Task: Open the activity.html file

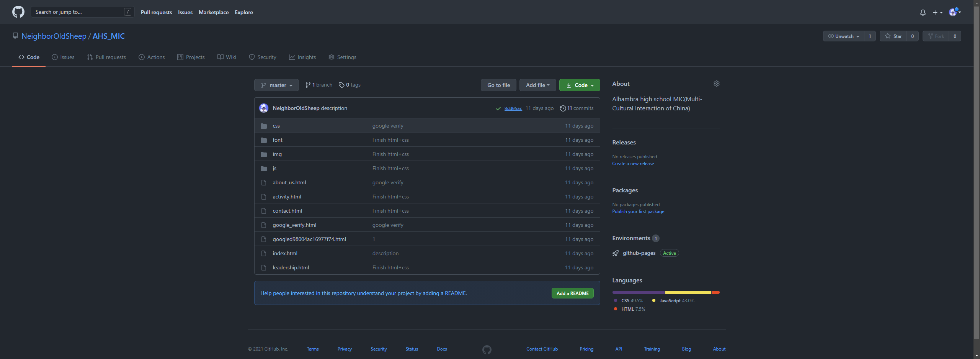Action: 287,197
